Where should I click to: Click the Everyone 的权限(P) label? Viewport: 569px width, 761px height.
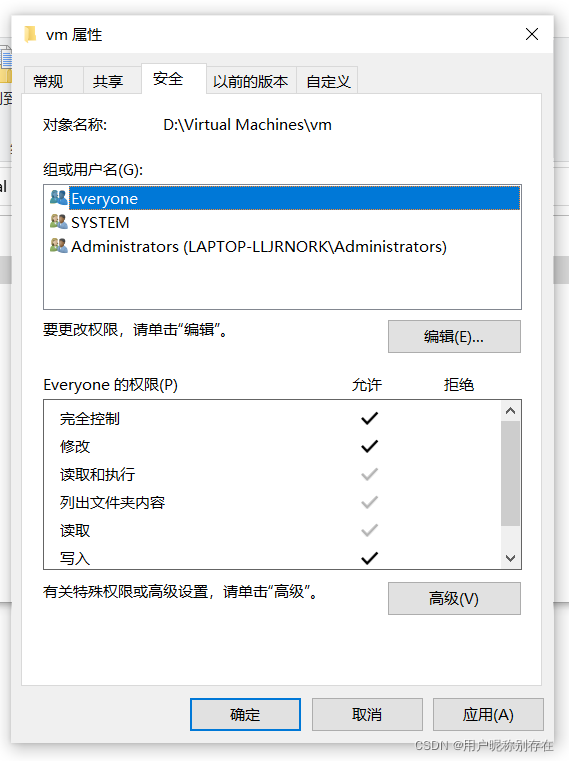tap(111, 385)
